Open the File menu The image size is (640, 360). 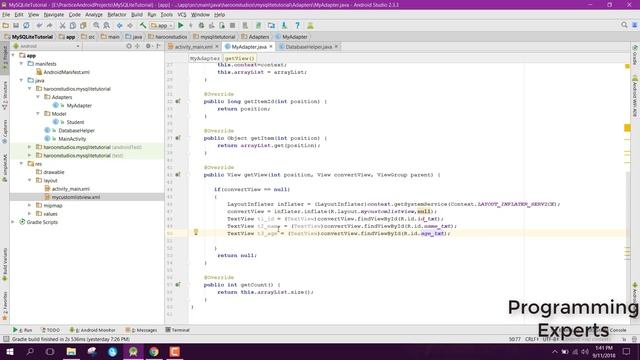pos(6,14)
